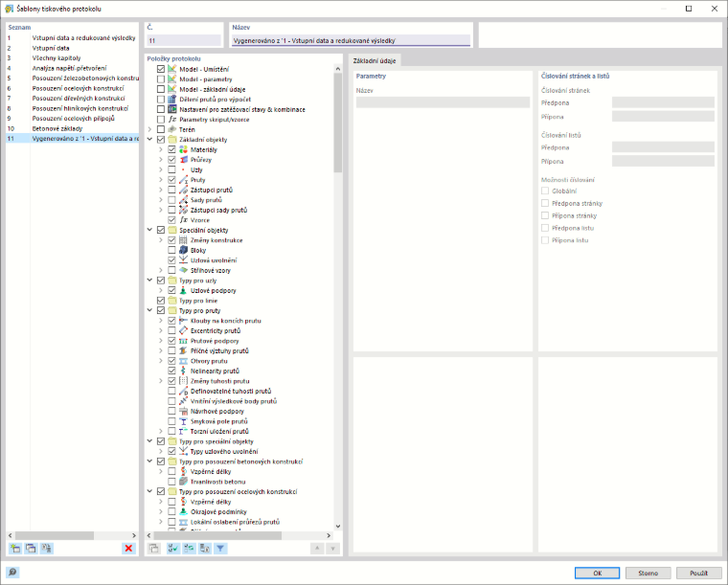
Task: Click the invert selection checkboxes icon
Action: [x=189, y=549]
